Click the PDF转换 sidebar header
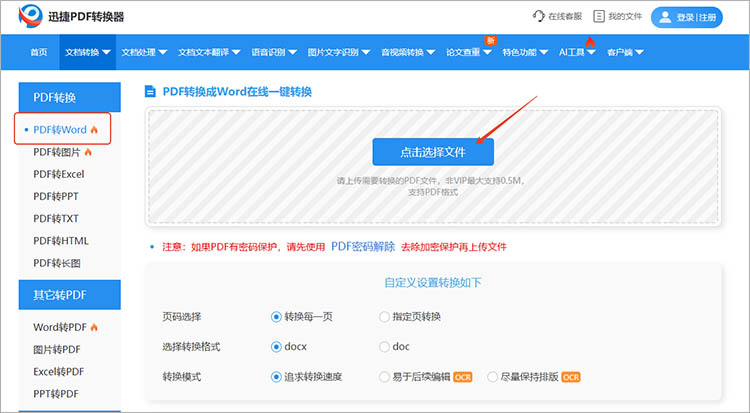 pos(69,97)
